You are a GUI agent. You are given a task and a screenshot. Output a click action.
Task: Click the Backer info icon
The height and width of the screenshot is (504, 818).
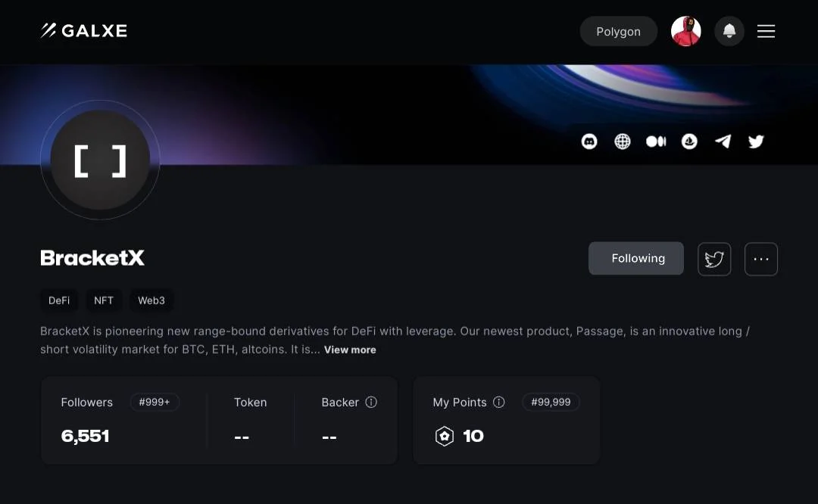coord(371,403)
